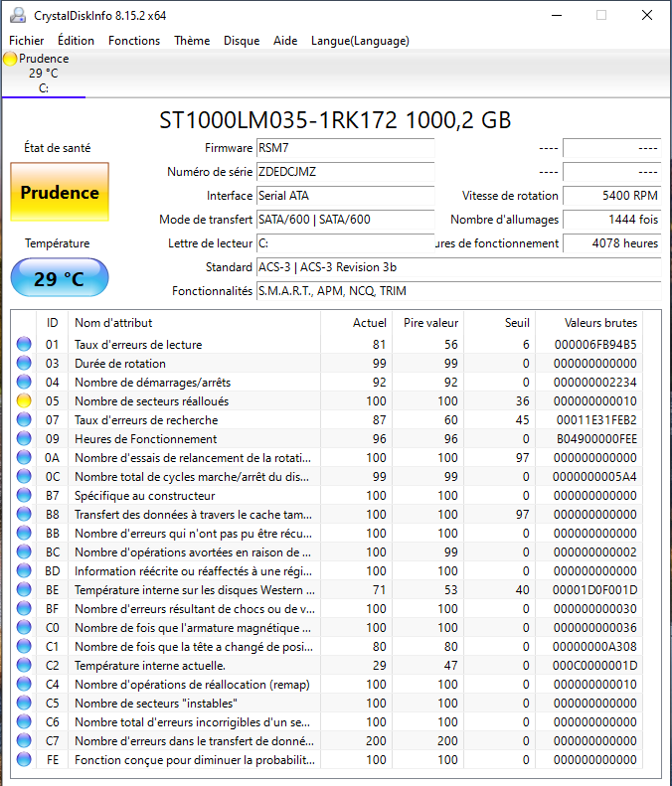The width and height of the screenshot is (672, 786).
Task: Open the Disque menu
Action: [x=242, y=41]
